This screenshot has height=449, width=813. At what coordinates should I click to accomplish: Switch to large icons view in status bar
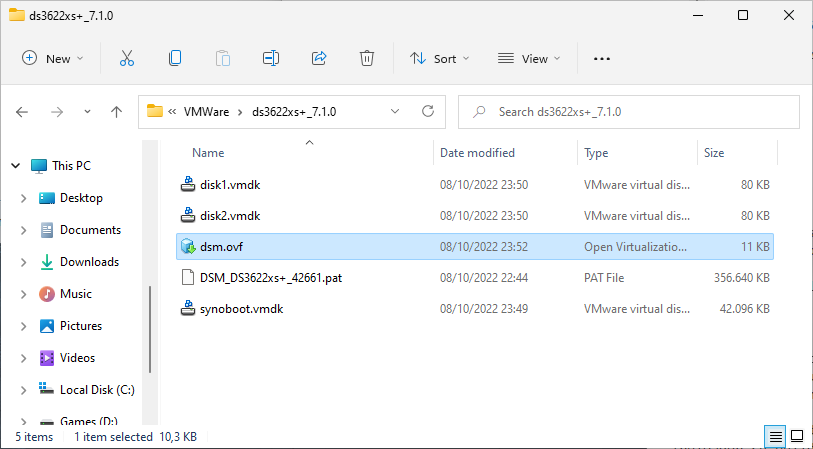797,437
